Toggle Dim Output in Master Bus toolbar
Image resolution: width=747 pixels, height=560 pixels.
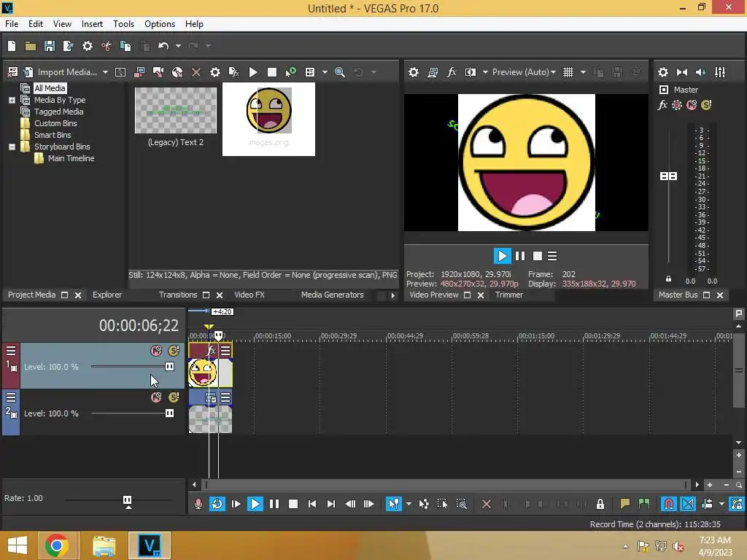701,72
